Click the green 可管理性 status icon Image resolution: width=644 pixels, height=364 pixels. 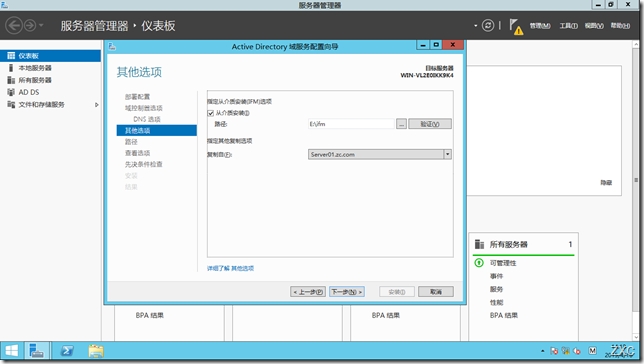pyautogui.click(x=479, y=263)
